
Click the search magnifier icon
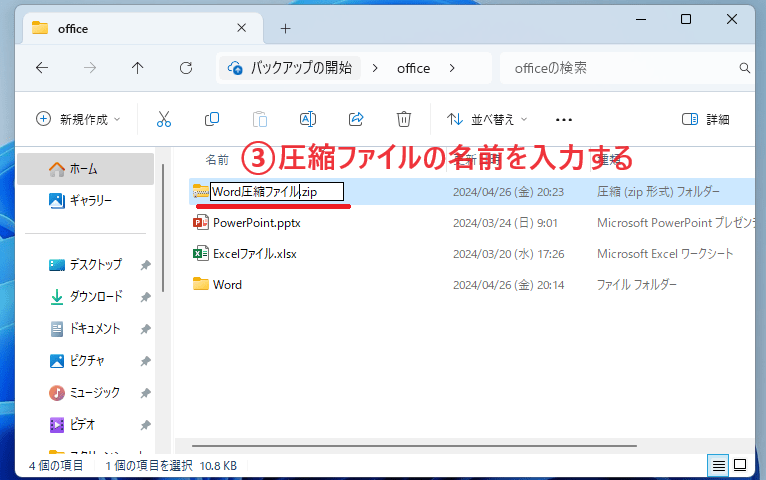click(x=745, y=68)
